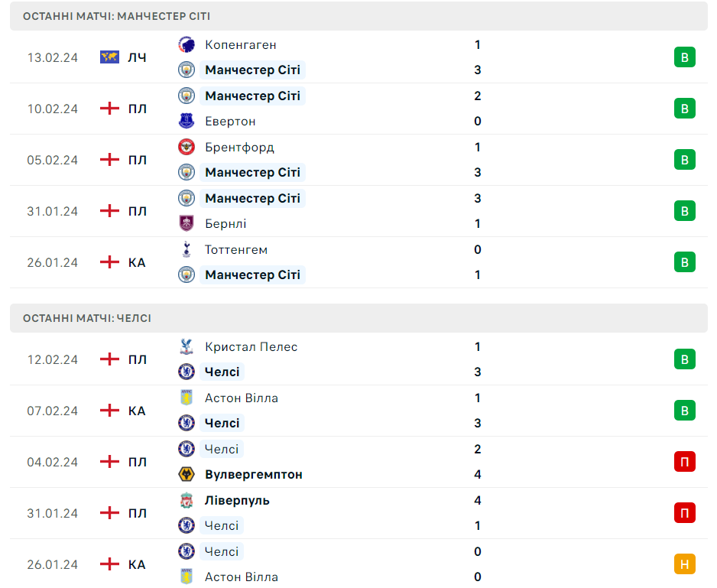Image resolution: width=717 pixels, height=588 pixels.
Task: Click the Burnley club crest icon
Action: pos(187,223)
